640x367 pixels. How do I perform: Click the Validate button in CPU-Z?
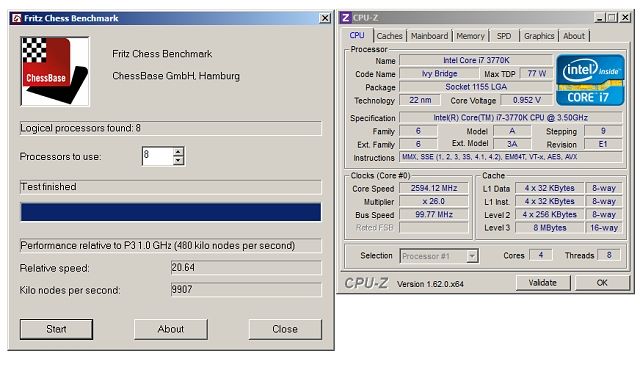click(543, 282)
